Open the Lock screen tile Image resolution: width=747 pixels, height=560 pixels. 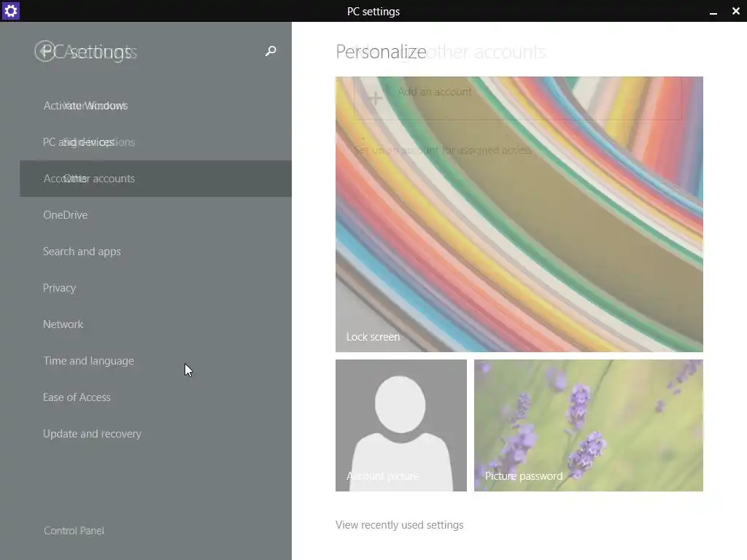pos(519,214)
